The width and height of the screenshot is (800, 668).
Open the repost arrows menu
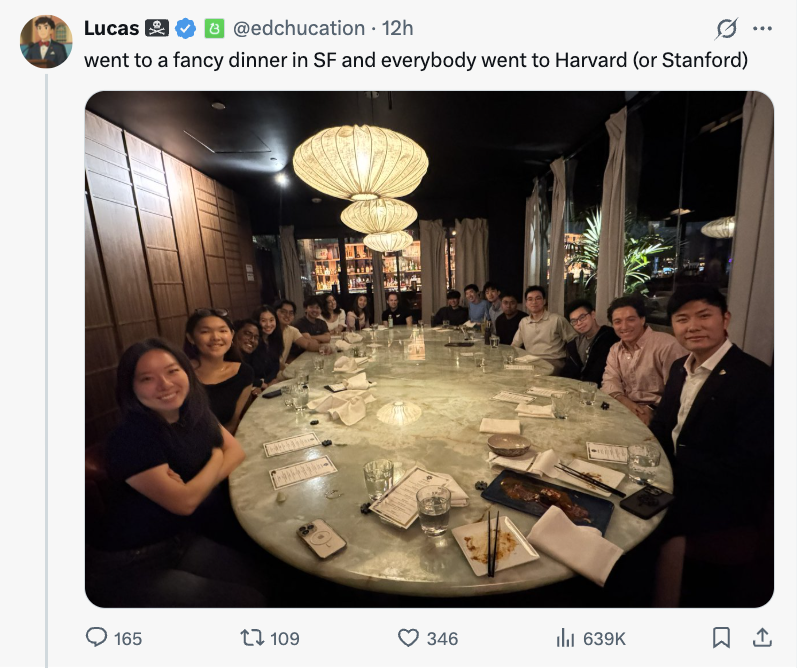coord(253,637)
